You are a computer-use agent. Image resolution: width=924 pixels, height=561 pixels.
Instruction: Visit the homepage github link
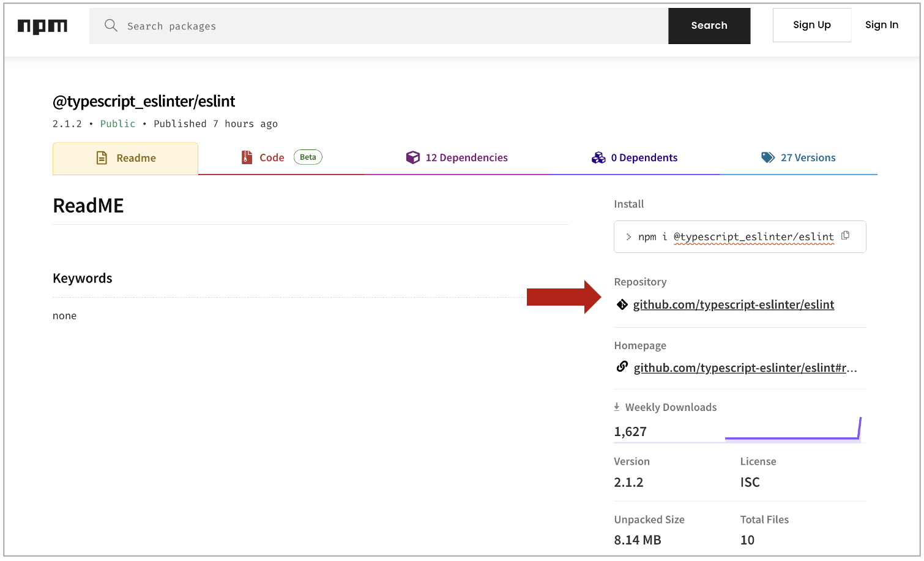(x=745, y=367)
